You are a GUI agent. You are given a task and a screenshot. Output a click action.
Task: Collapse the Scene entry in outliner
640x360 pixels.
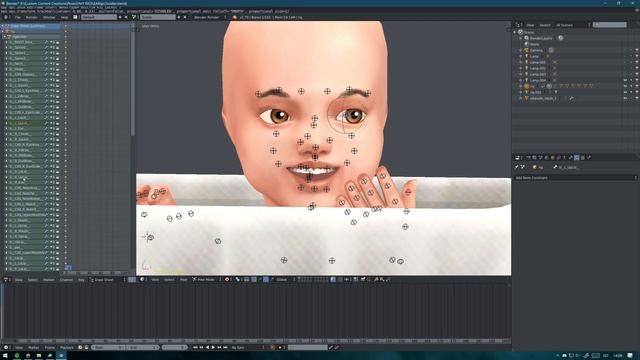(x=515, y=32)
